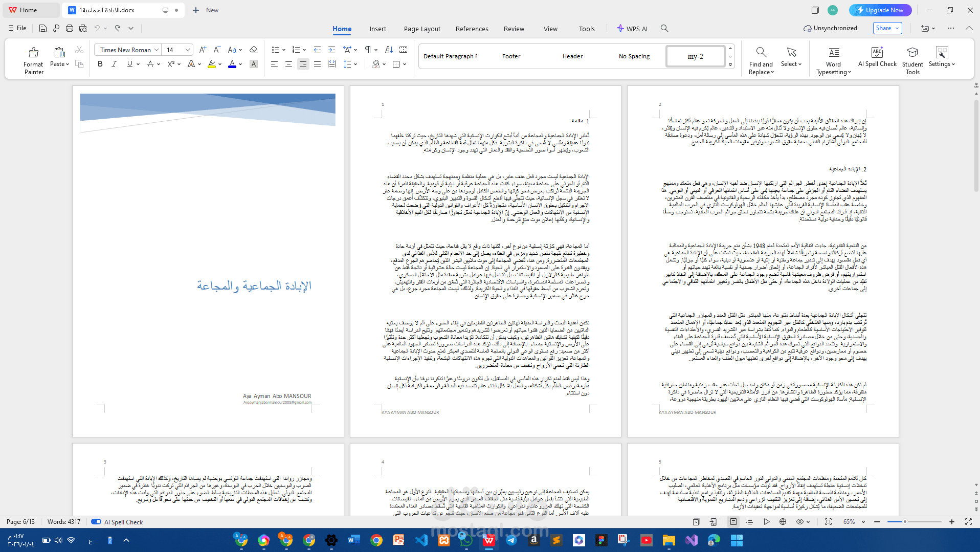Open the Find and Replace dropdown

[x=761, y=60]
